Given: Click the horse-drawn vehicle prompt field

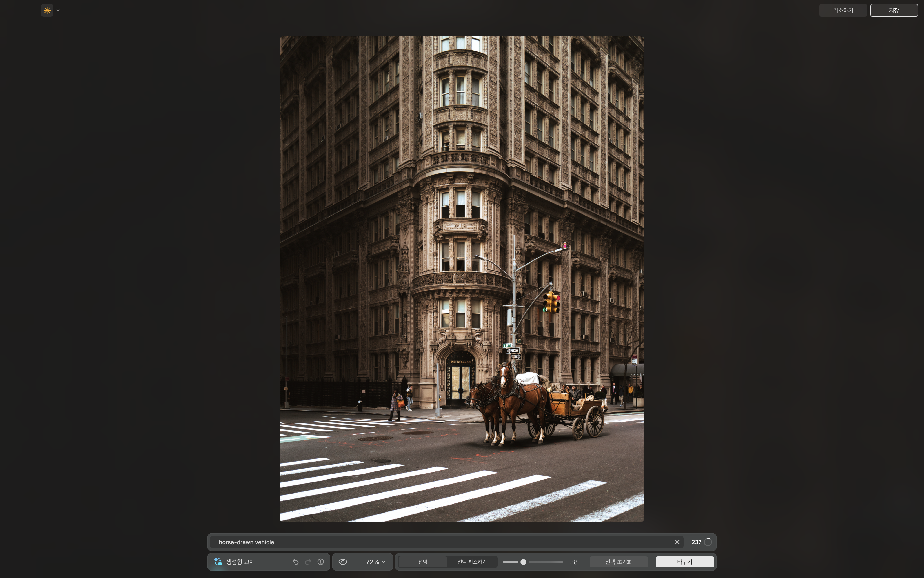Looking at the screenshot, I should point(420,542).
